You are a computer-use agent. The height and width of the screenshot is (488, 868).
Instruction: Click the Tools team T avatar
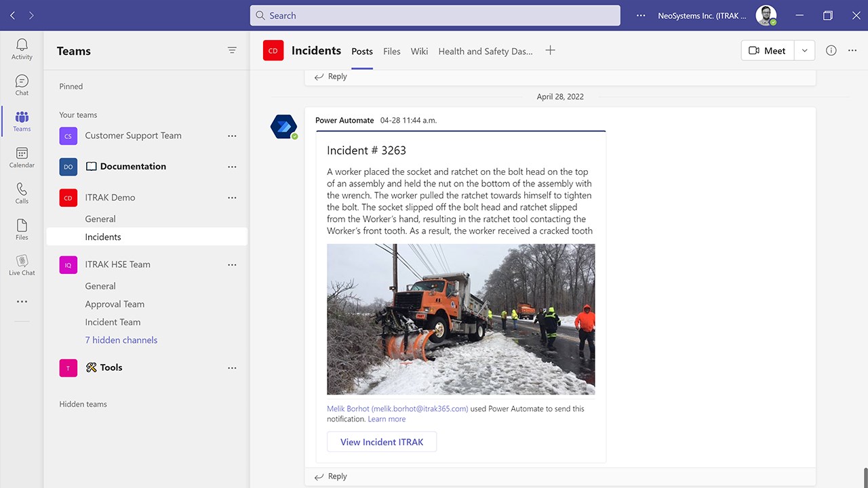(68, 367)
